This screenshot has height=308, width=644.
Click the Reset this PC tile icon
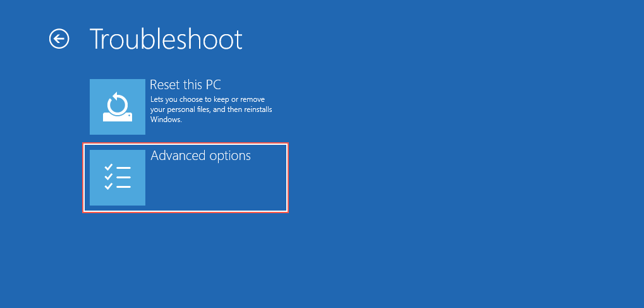pyautogui.click(x=118, y=107)
